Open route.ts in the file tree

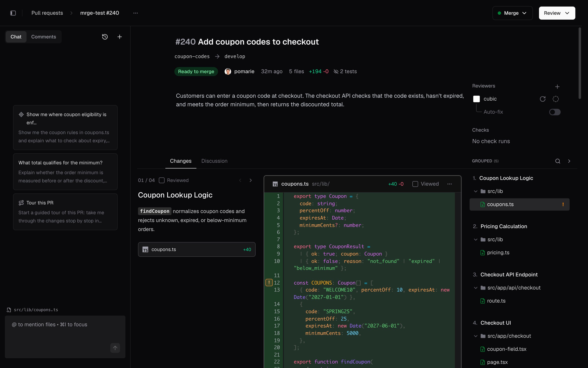pos(496,301)
